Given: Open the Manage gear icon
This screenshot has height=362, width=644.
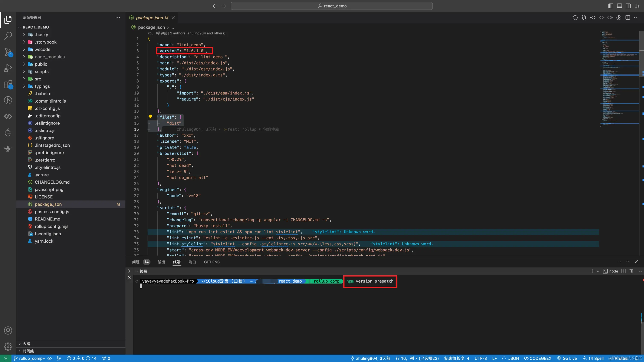Looking at the screenshot, I should tap(8, 346).
